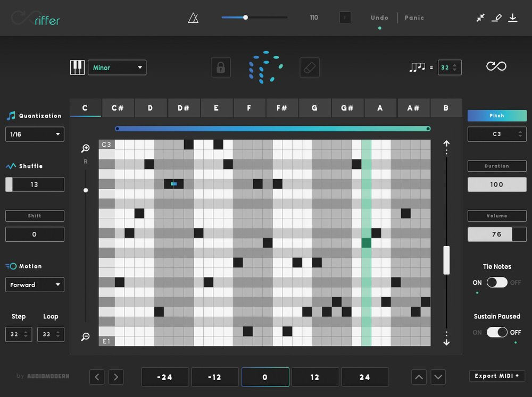The height and width of the screenshot is (397, 532).
Task: Click the zoom out magnifier icon
Action: click(x=86, y=336)
